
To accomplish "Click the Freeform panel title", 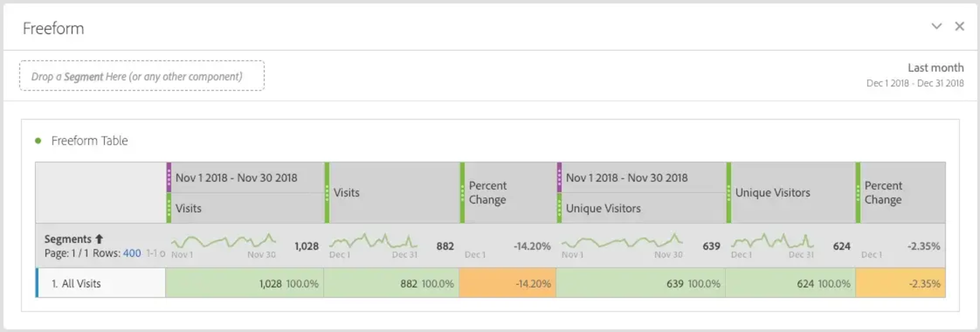I will coord(54,28).
